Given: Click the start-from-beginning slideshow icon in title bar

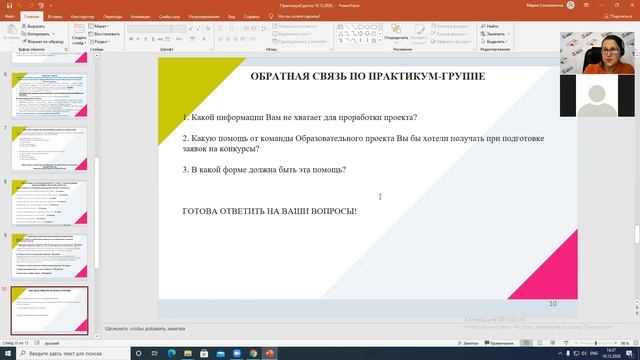Looking at the screenshot, I should (x=41, y=6).
